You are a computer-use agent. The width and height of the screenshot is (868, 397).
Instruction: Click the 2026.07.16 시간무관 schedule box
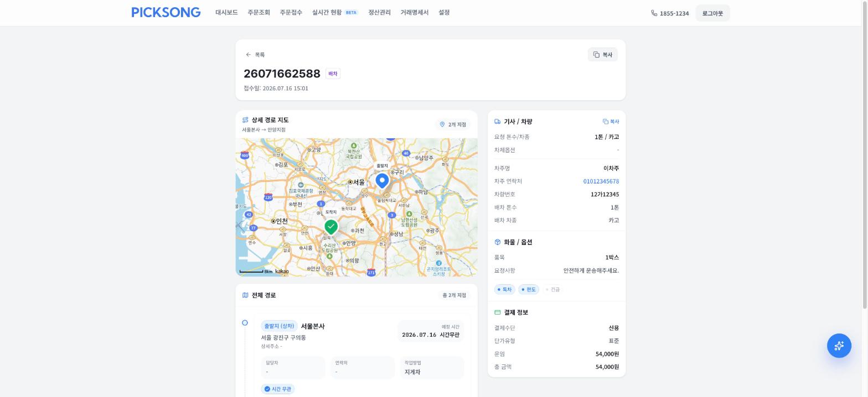tap(430, 331)
